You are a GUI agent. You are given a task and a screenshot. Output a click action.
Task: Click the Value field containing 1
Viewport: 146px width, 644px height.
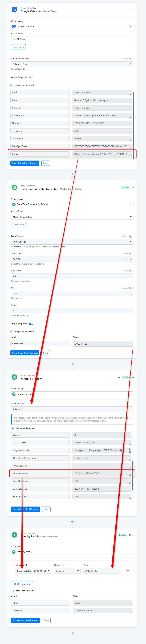(x=72, y=311)
